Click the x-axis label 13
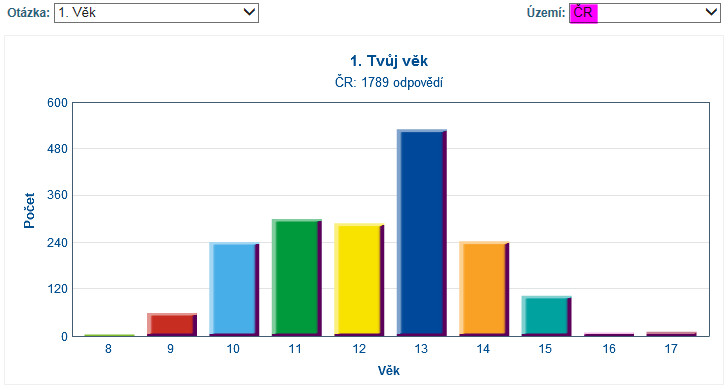Viewport: 728px width, 390px height. (421, 349)
